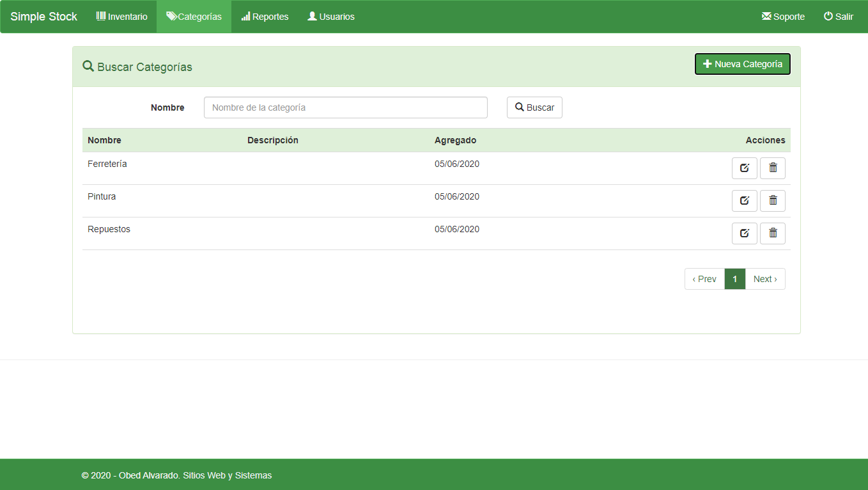Add a new category with Nueva Categoría
The width and height of the screenshot is (868, 490).
(743, 64)
